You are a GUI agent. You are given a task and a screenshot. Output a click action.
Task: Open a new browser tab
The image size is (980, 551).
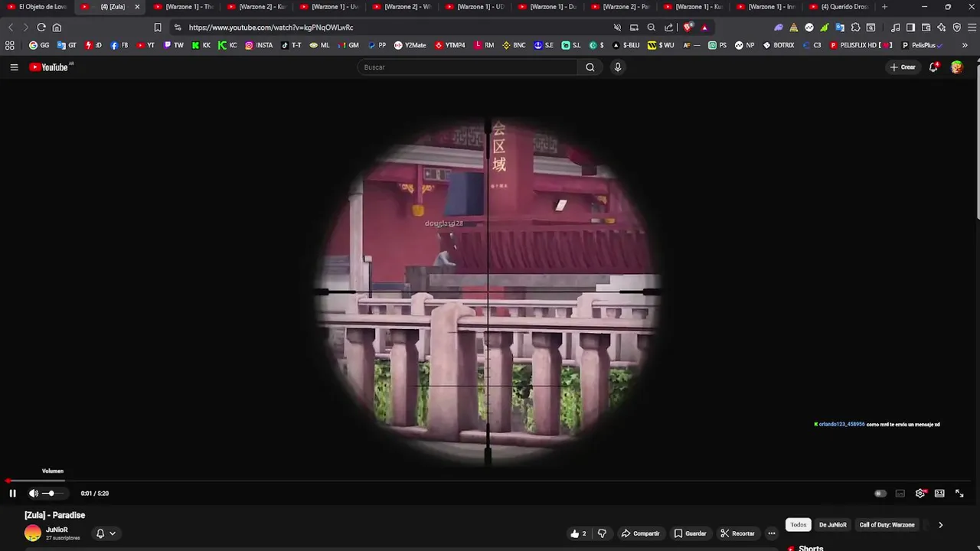coord(885,7)
